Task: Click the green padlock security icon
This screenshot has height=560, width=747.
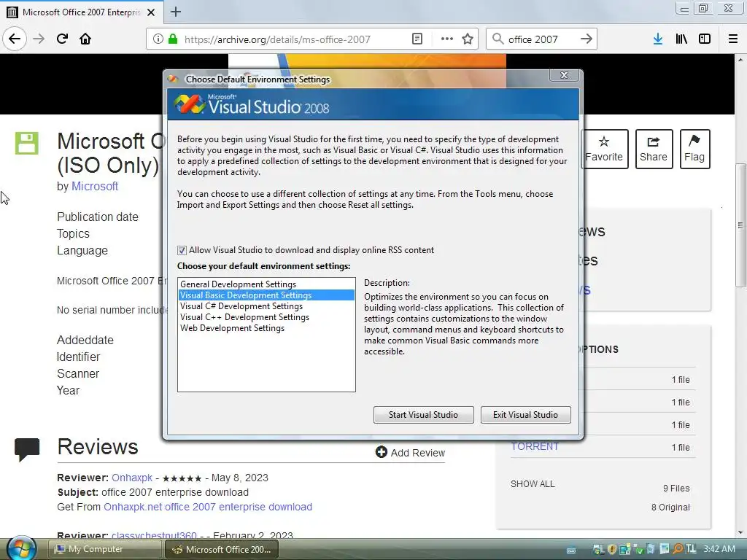Action: (172, 39)
